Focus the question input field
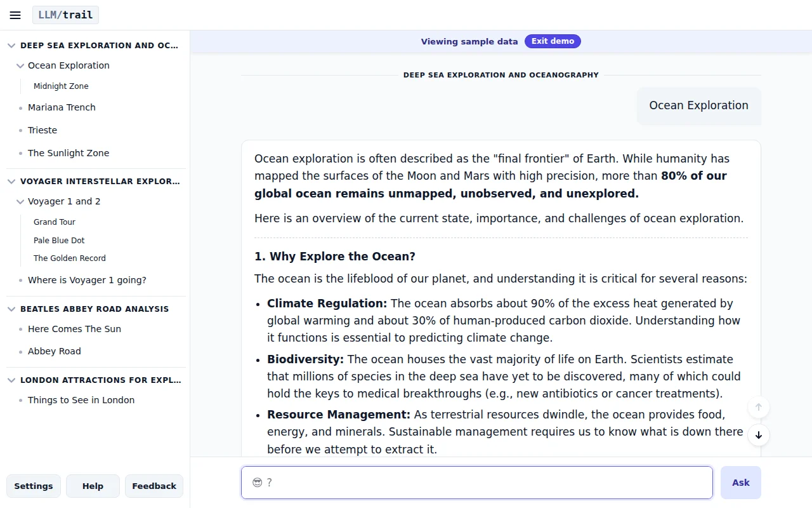Image resolution: width=812 pixels, height=508 pixels. click(477, 483)
